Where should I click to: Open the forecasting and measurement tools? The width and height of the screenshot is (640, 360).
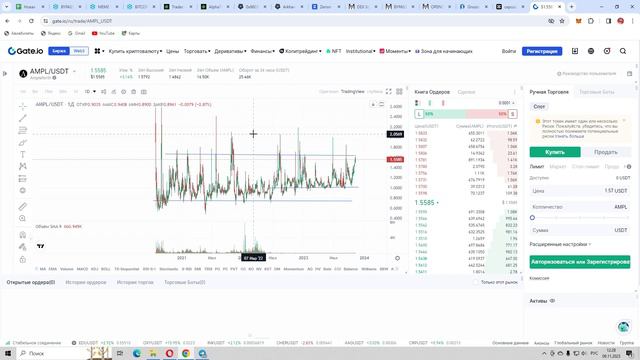pyautogui.click(x=23, y=178)
